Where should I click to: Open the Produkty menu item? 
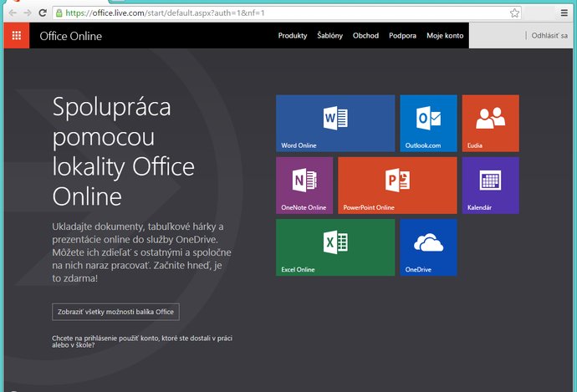tap(293, 36)
